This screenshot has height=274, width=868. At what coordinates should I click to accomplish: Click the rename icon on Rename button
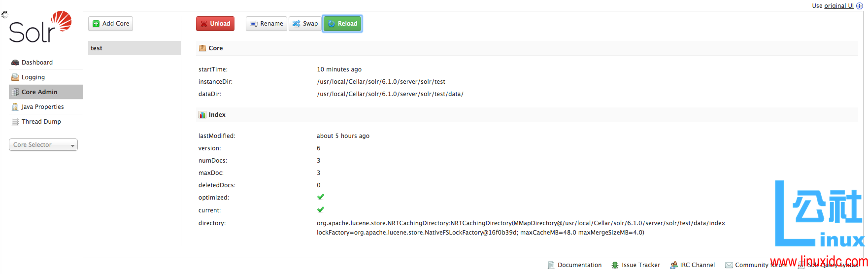[x=254, y=24]
